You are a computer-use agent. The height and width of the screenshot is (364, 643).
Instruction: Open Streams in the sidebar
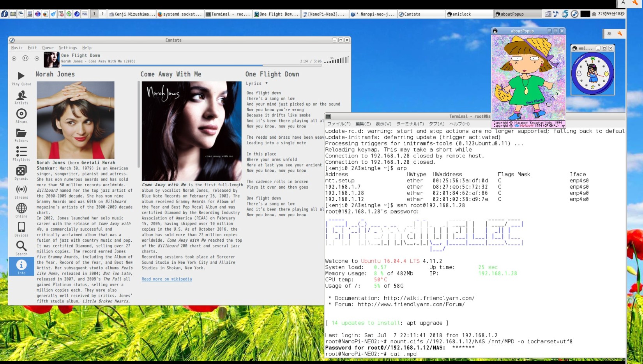pos(21,191)
